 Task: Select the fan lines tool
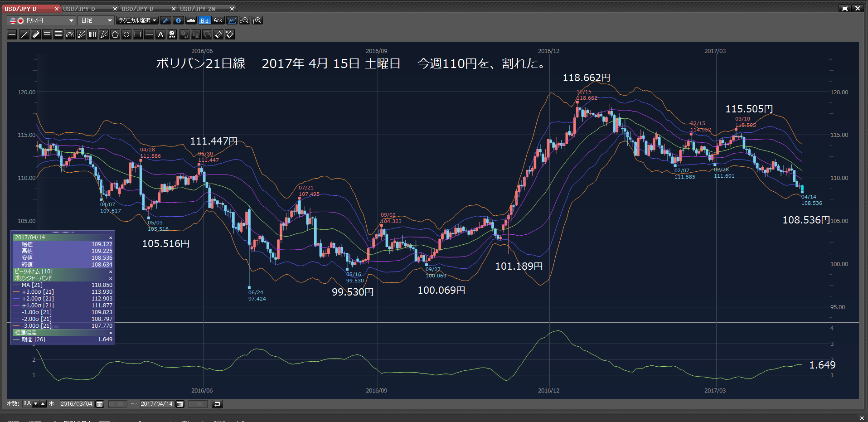tap(81, 34)
